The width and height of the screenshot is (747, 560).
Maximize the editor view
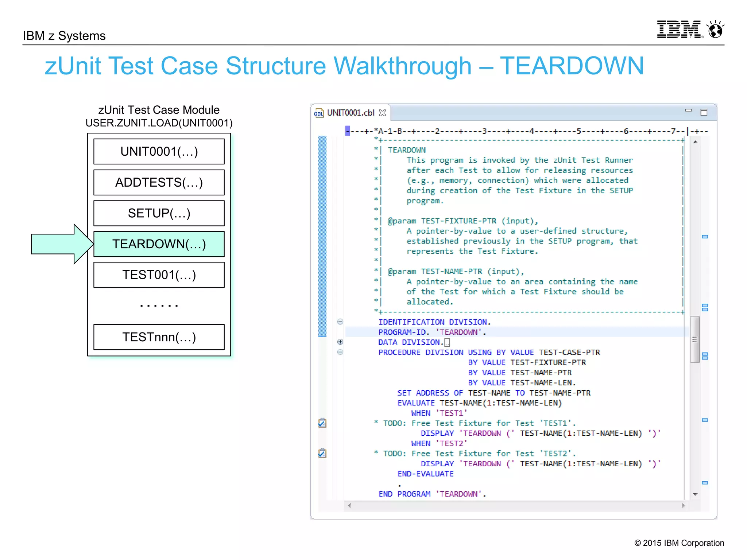point(704,112)
